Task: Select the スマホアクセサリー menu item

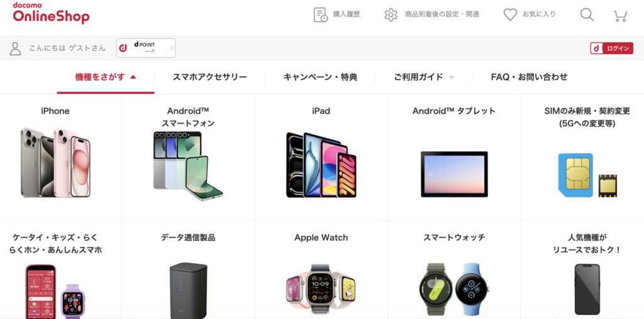Action: (209, 77)
